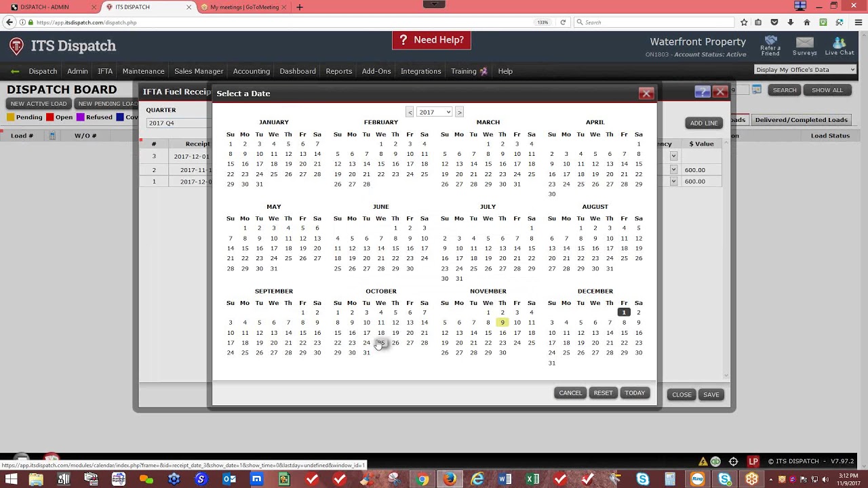The height and width of the screenshot is (488, 868).
Task: Expand currency dropdown in receipt row 1
Action: pos(673,181)
